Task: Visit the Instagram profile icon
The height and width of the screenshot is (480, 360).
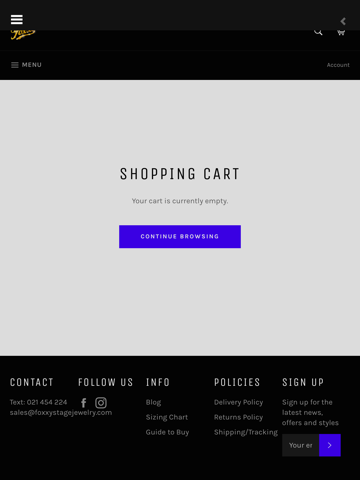Action: coord(101,403)
